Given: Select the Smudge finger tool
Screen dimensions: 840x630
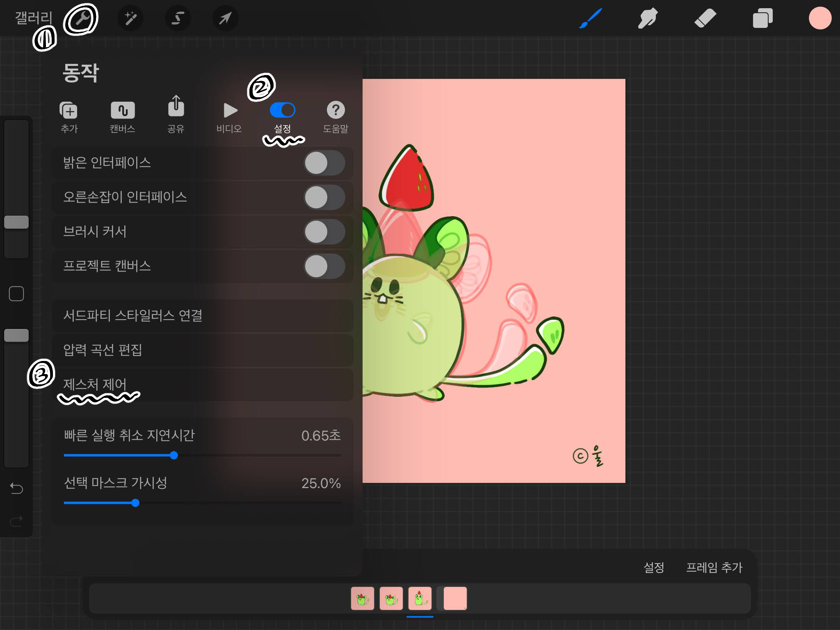Looking at the screenshot, I should pos(648,18).
